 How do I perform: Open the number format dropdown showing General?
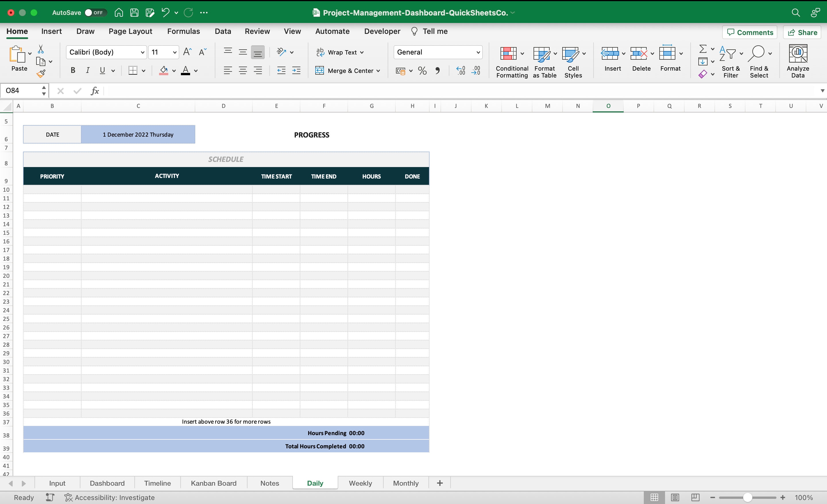pos(478,52)
